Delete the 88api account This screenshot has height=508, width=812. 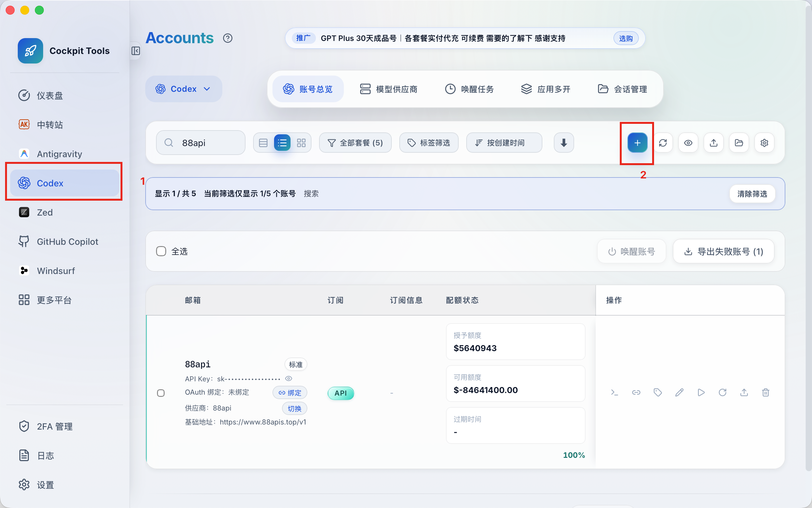765,392
